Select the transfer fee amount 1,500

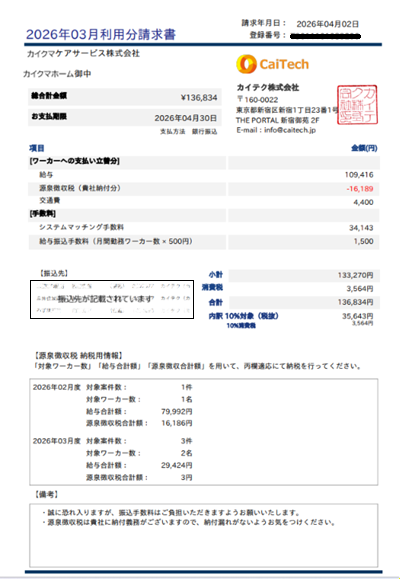[x=363, y=242]
